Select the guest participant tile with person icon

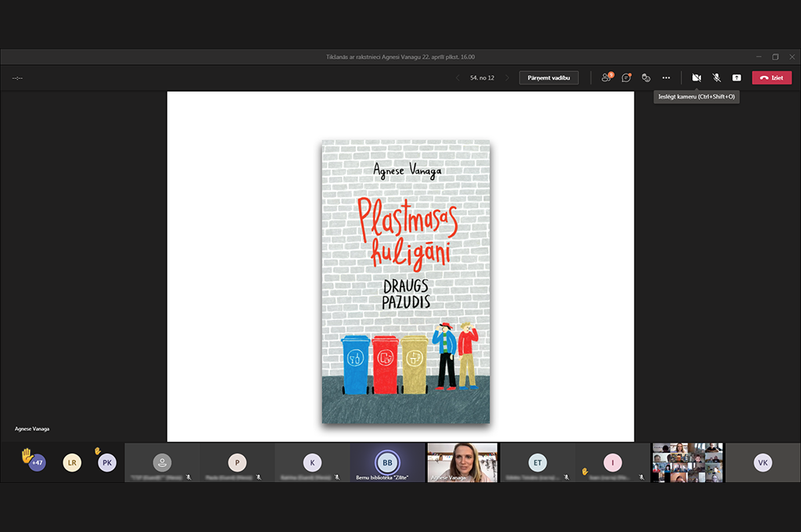pyautogui.click(x=162, y=462)
